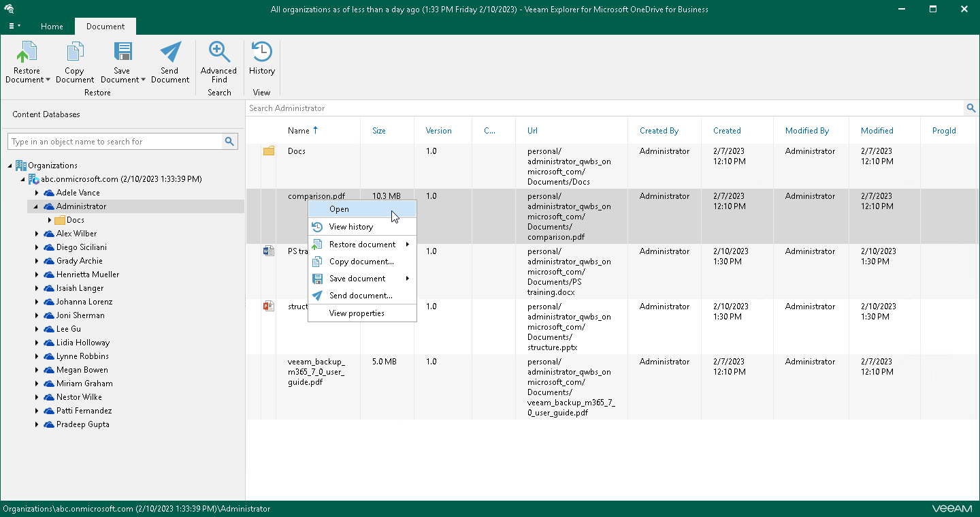The image size is (980, 517).
Task: Expand the Restore Document dropdown arrow
Action: click(48, 80)
